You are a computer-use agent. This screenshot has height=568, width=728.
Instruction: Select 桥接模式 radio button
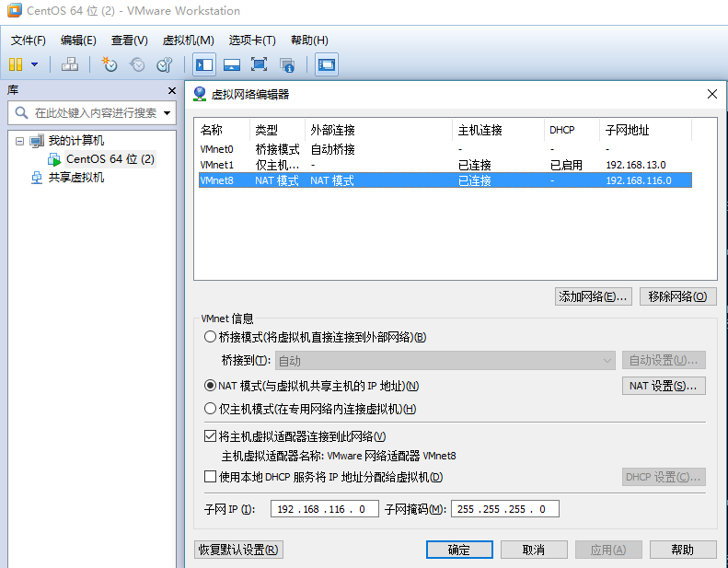coord(211,337)
